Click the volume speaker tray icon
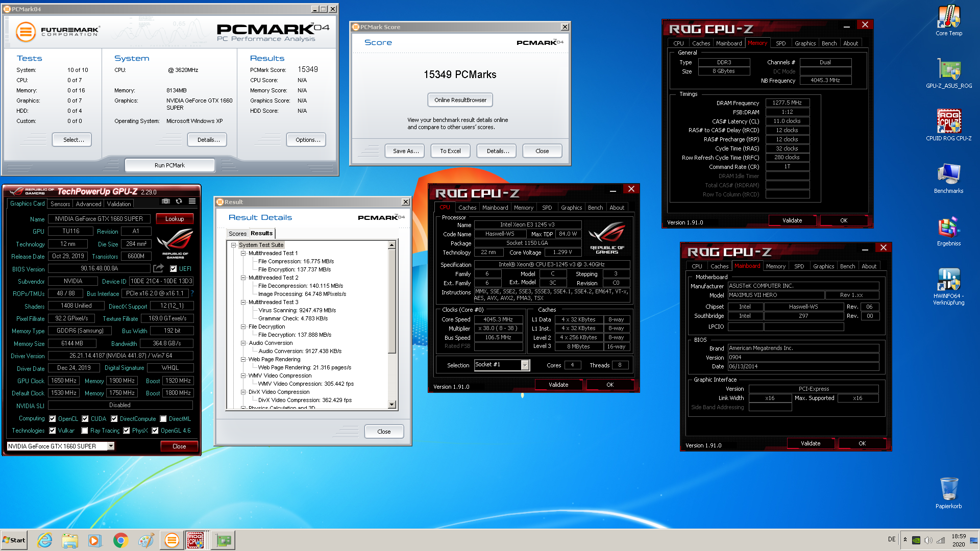Screen dimensions: 980x551 click(928, 540)
